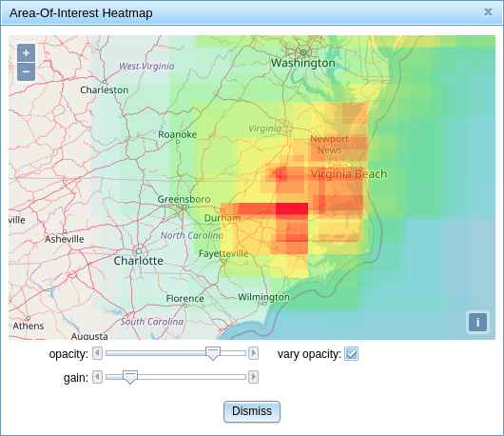Click the gain slider handle

[x=130, y=377]
